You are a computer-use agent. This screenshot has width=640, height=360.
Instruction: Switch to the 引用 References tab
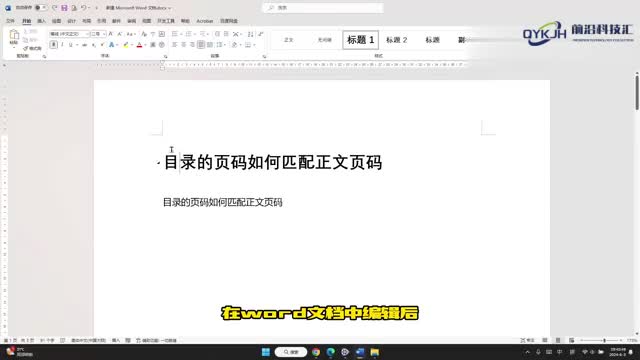point(101,21)
